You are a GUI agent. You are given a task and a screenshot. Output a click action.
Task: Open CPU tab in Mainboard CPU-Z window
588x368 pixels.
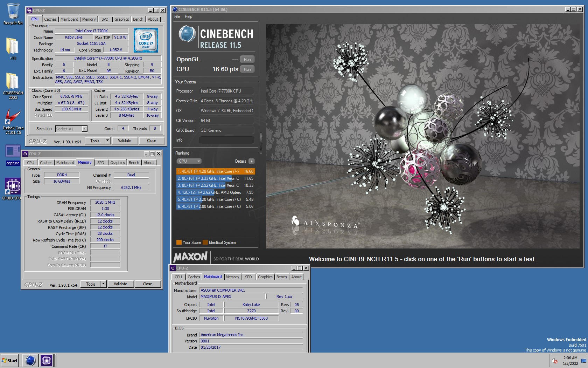click(x=178, y=277)
